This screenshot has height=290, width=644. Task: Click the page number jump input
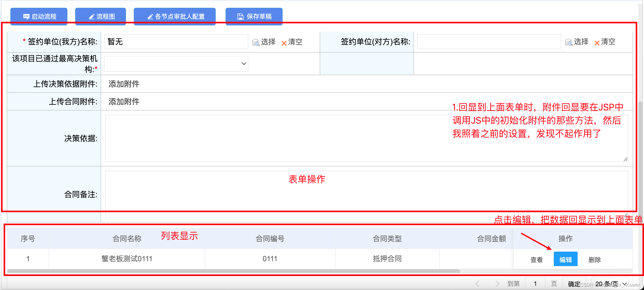(x=535, y=284)
